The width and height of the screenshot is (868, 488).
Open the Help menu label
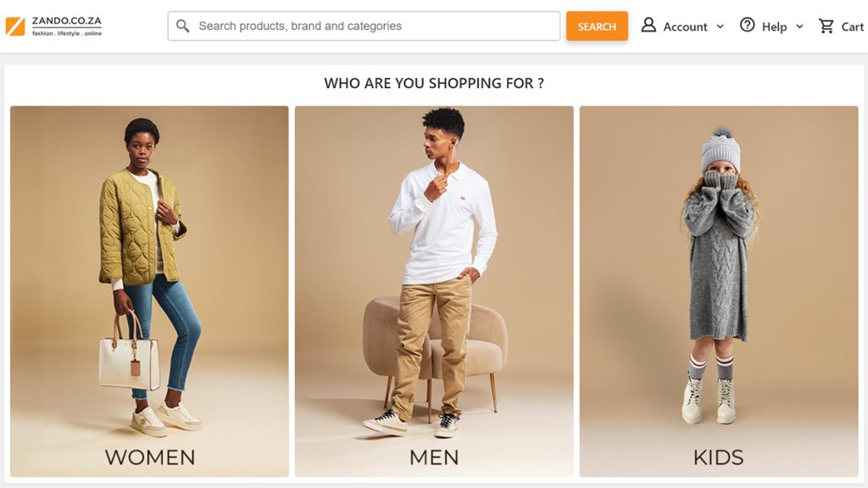point(774,27)
